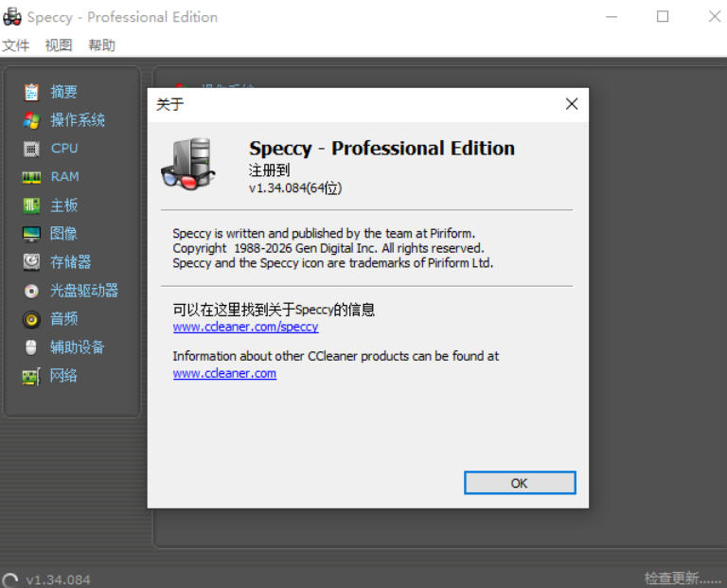Image resolution: width=727 pixels, height=588 pixels.
Task: Select the 存储器 hard drive icon
Action: [31, 262]
